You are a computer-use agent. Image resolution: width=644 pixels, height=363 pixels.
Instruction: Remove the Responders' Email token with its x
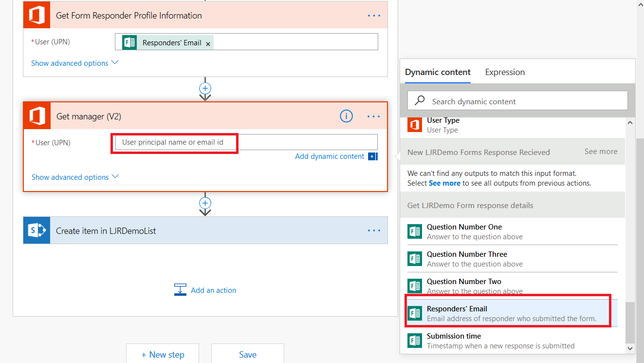[208, 43]
